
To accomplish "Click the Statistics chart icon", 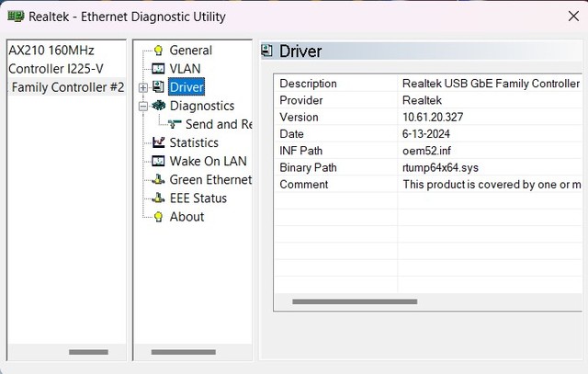I will pos(158,142).
